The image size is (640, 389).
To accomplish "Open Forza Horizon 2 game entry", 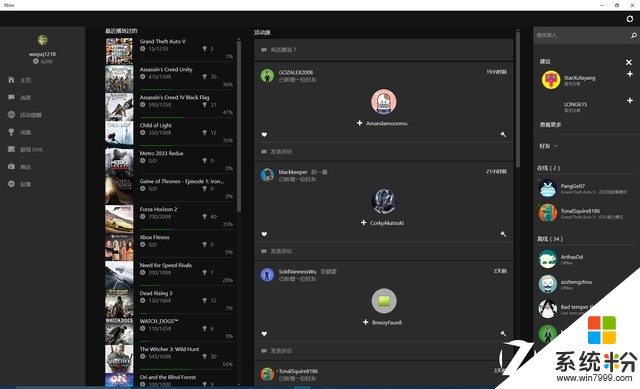I will click(x=169, y=219).
